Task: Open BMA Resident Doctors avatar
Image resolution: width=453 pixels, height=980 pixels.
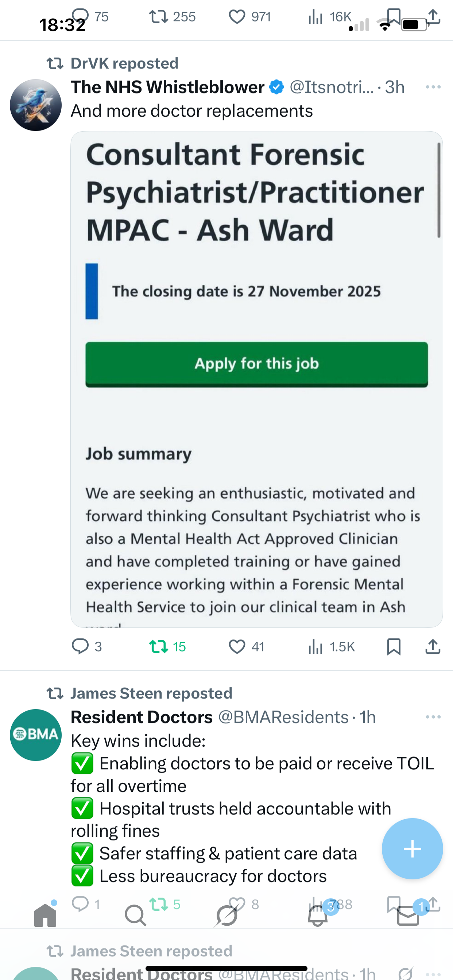Action: point(36,735)
